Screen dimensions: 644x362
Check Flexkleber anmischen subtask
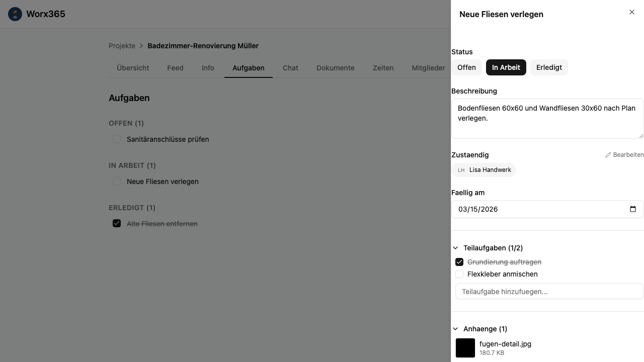coord(459,274)
